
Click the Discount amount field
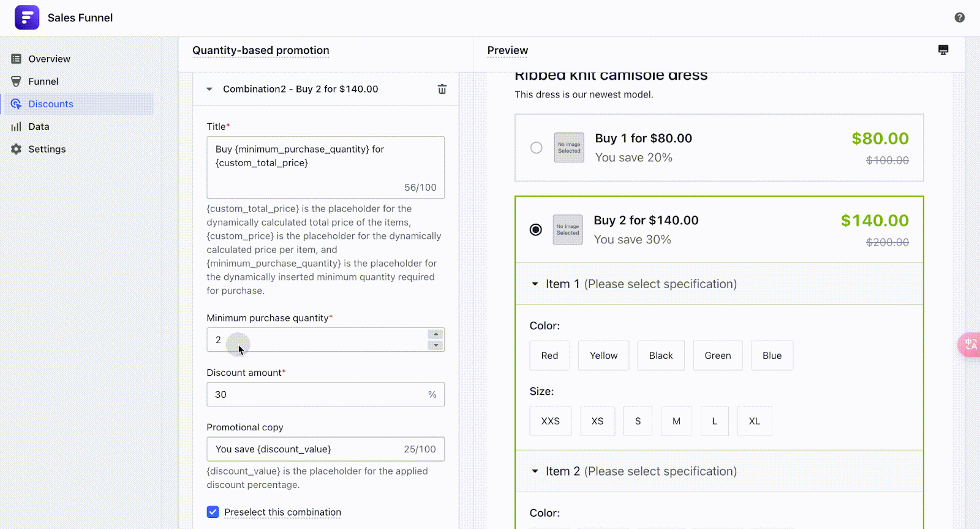click(326, 395)
